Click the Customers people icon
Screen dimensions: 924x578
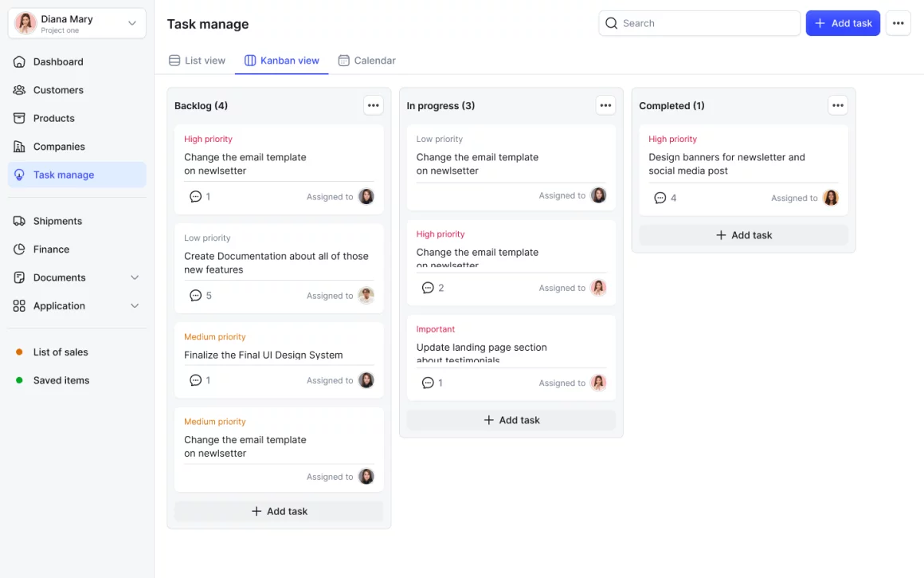point(19,90)
